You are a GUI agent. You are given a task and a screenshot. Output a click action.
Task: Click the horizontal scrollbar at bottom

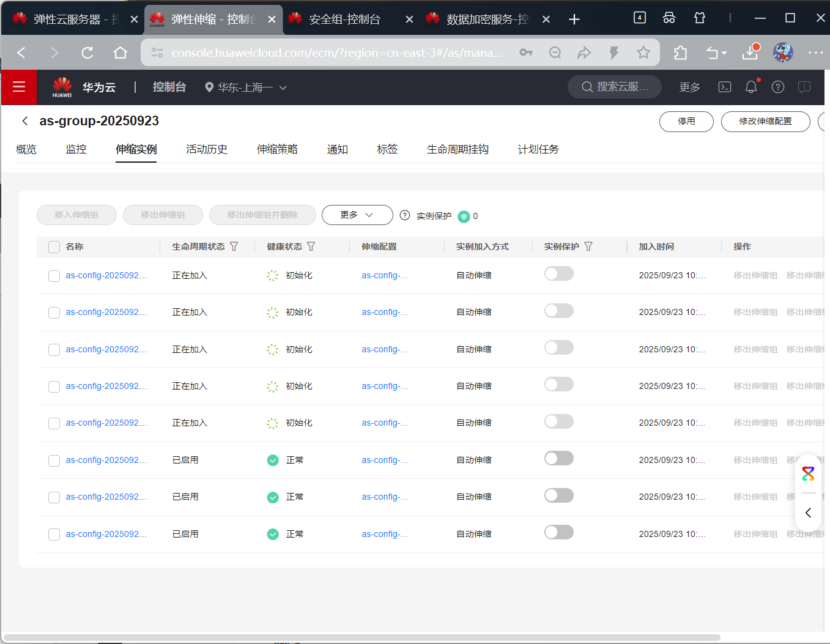(361, 637)
